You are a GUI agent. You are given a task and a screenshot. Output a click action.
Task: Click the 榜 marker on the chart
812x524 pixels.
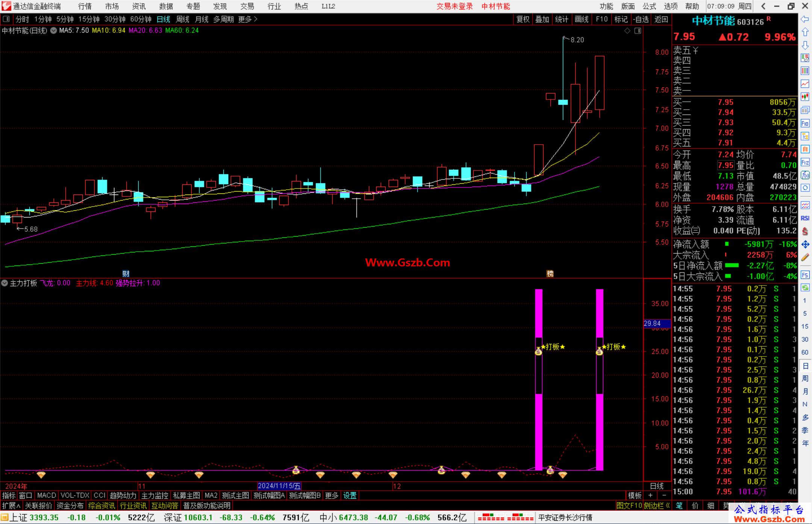[x=550, y=273]
